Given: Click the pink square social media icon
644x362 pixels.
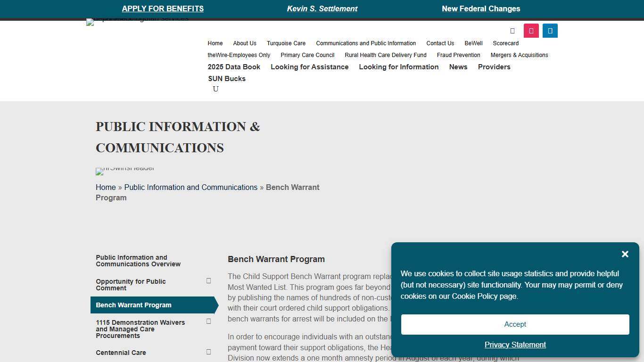Looking at the screenshot, I should 531,31.
